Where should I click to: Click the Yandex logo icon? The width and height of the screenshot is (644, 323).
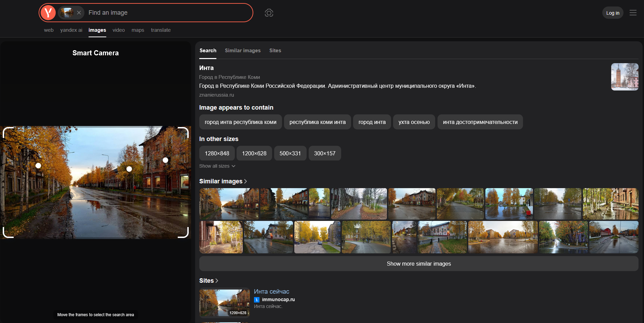click(x=48, y=13)
